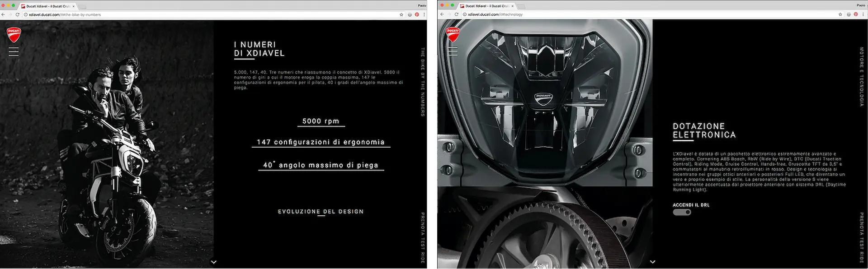This screenshot has height=269, width=868.
Task: Close the Ducati Xdiavel tab in the left window
Action: click(x=74, y=6)
